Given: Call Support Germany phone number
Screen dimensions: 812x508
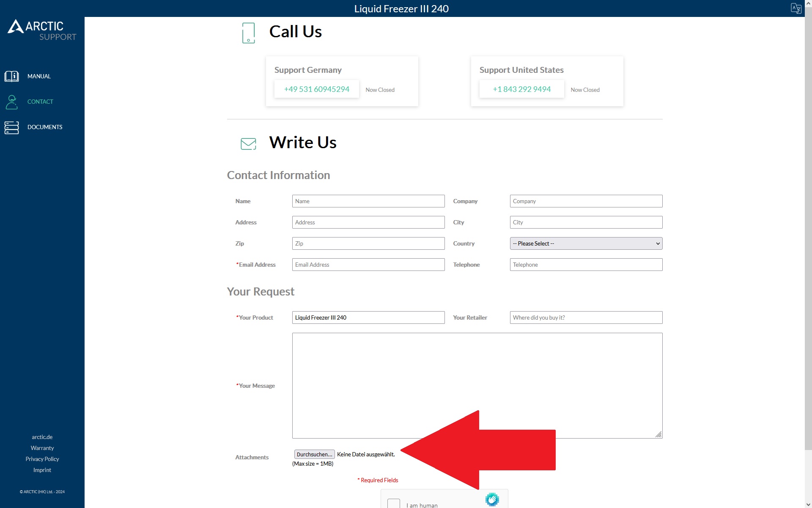Looking at the screenshot, I should pos(316,89).
